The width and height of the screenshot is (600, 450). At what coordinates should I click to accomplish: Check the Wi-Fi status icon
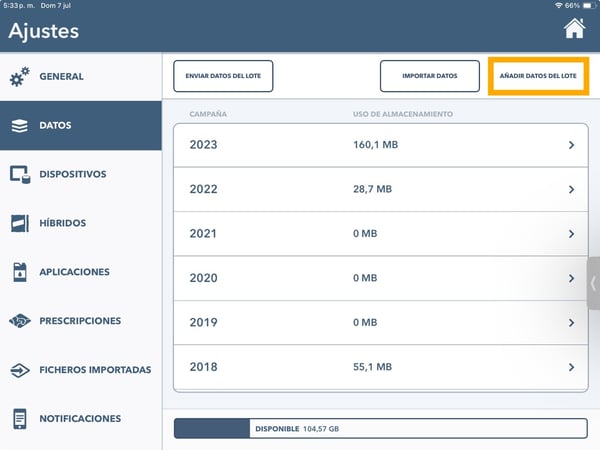(559, 5)
